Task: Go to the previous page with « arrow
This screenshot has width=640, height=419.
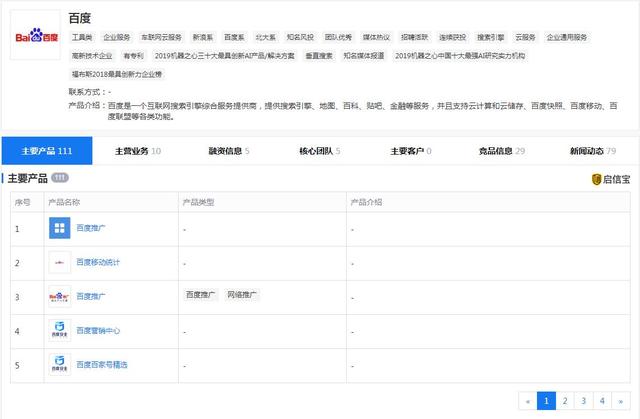Action: tap(529, 401)
